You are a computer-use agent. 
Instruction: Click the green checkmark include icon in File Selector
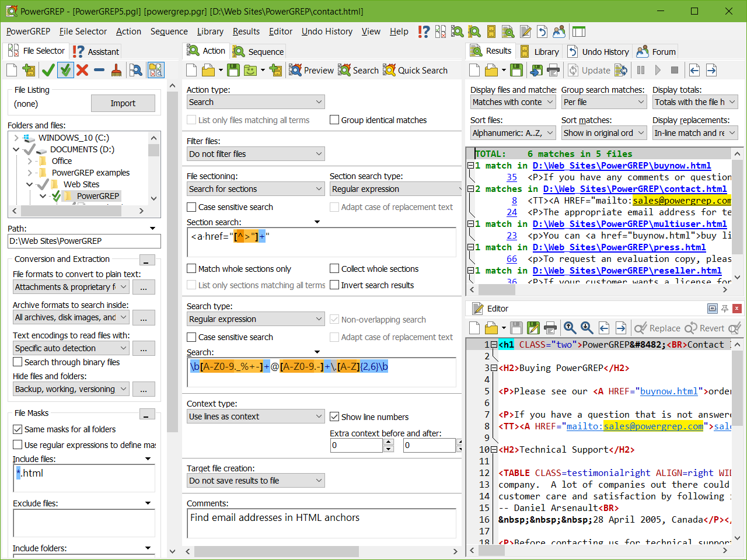coord(48,71)
